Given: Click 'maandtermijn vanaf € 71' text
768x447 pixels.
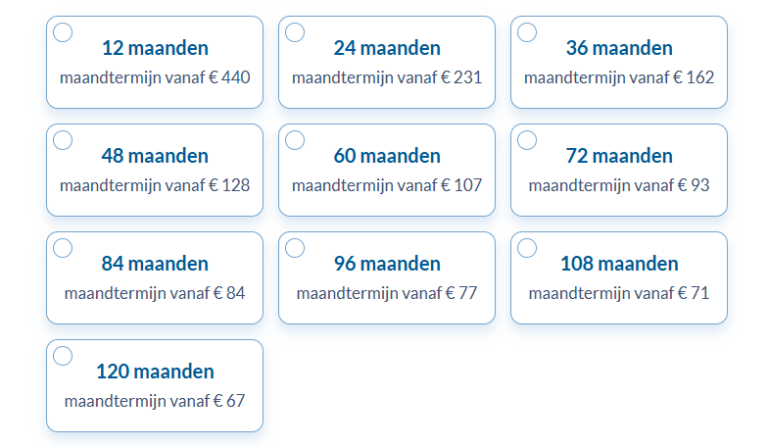Looking at the screenshot, I should coord(619,293).
